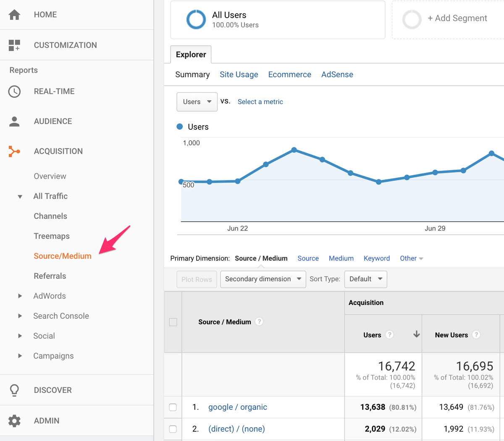The width and height of the screenshot is (504, 441).
Task: Click help icon next to Users column
Action: [x=390, y=335]
